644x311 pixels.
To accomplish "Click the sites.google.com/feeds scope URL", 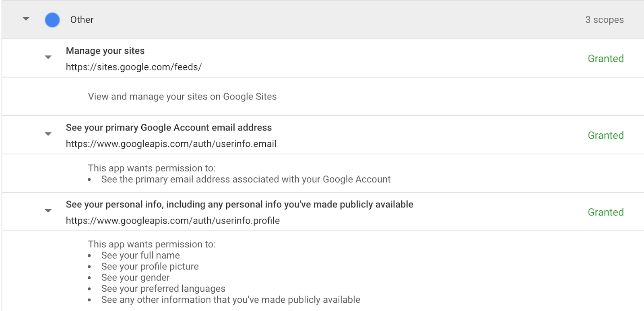I will pyautogui.click(x=134, y=67).
